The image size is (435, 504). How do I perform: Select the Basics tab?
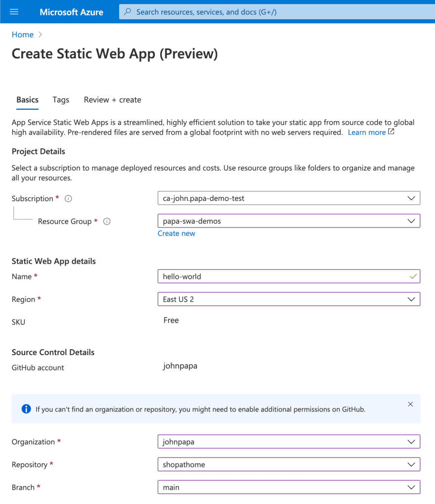click(x=27, y=100)
